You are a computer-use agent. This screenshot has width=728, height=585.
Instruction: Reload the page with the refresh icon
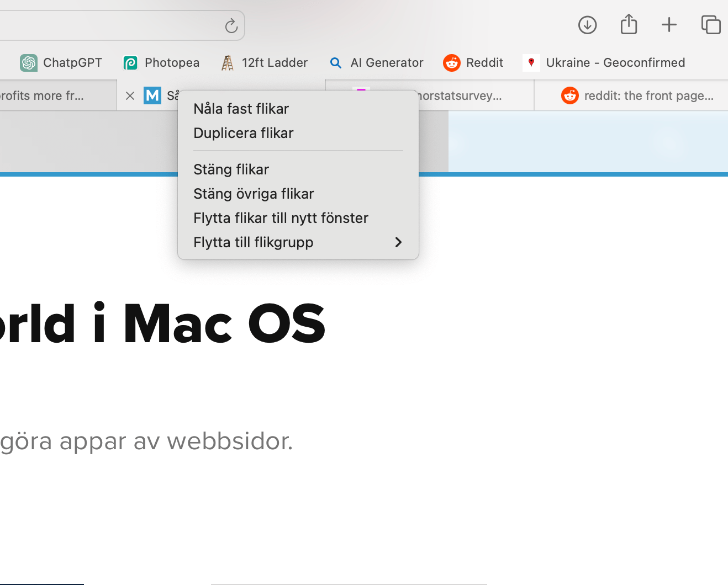231,25
